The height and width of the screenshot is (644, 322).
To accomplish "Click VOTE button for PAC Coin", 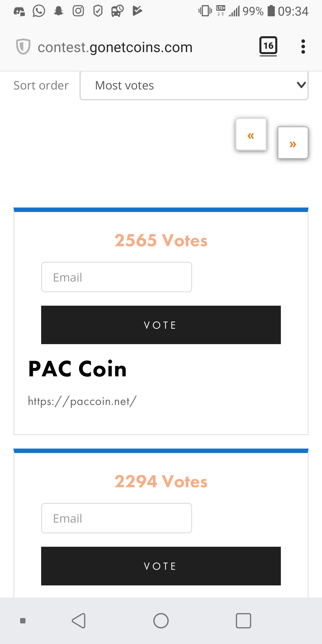I will (x=161, y=325).
